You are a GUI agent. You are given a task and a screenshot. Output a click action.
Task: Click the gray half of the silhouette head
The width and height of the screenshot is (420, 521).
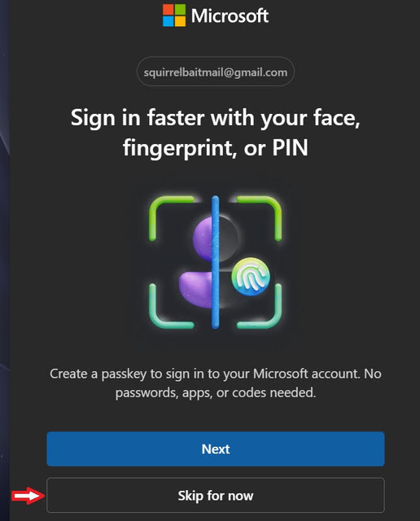[228, 238]
